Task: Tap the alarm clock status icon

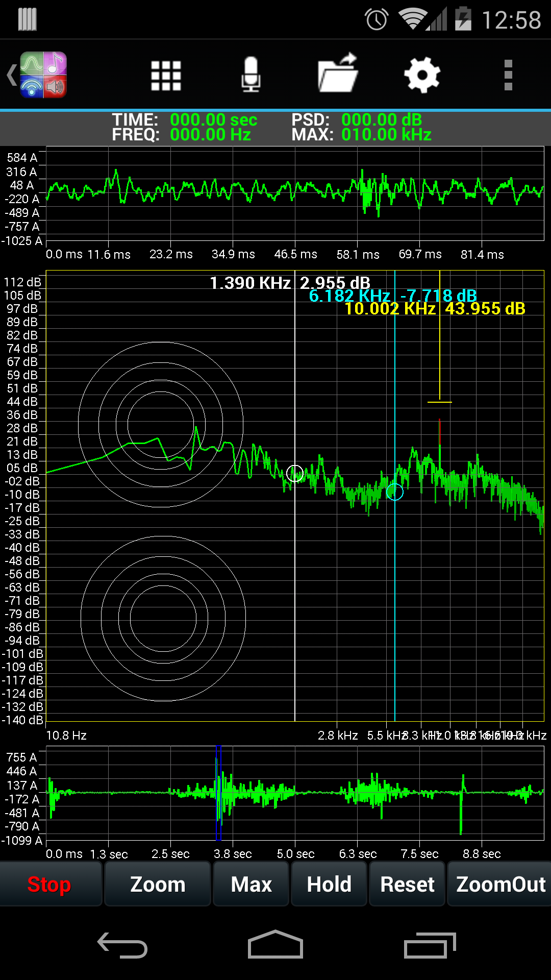Action: 377,20
